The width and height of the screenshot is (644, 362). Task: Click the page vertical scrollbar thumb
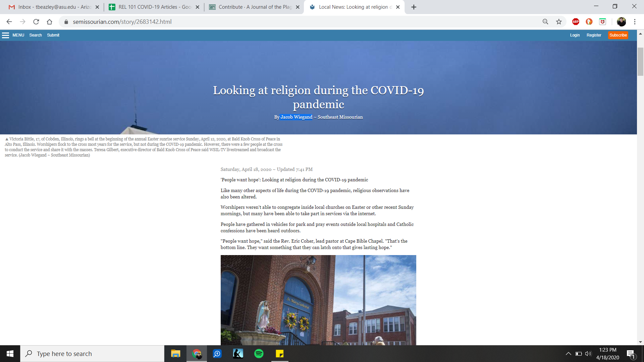[x=640, y=62]
